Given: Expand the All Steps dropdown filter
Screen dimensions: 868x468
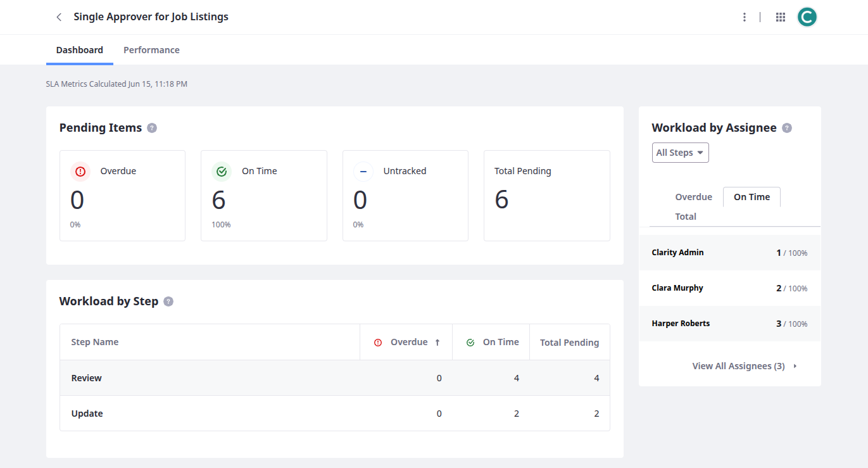Looking at the screenshot, I should [x=680, y=153].
